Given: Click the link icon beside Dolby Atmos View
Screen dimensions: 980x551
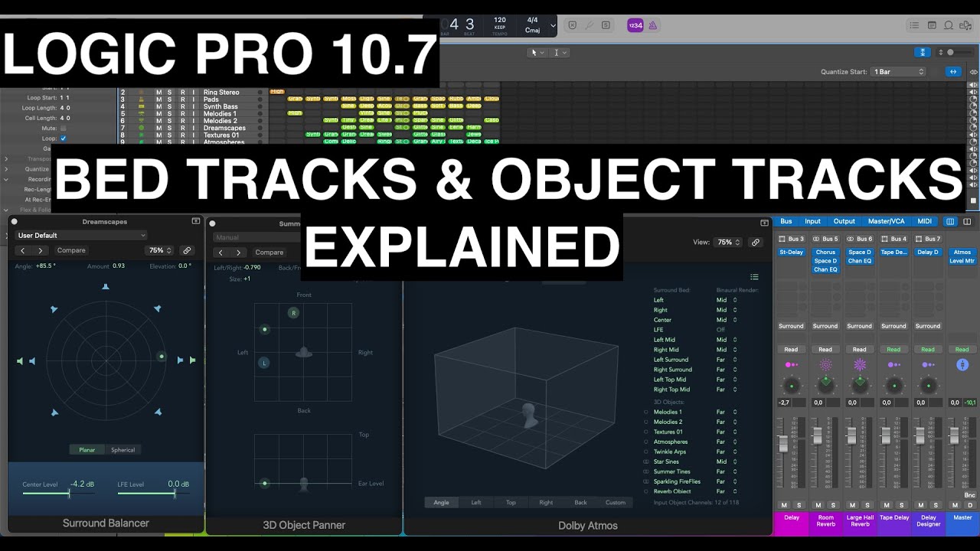Looking at the screenshot, I should [756, 242].
